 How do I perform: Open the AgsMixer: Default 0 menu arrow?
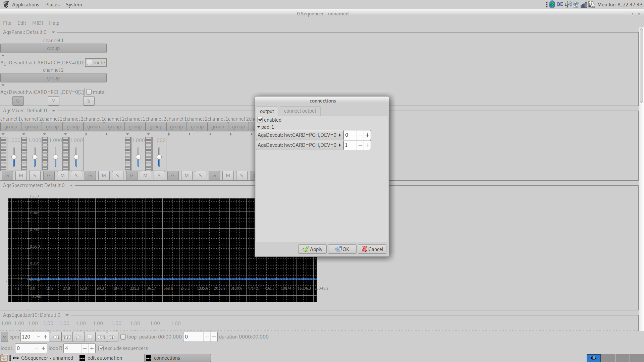[x=54, y=111]
